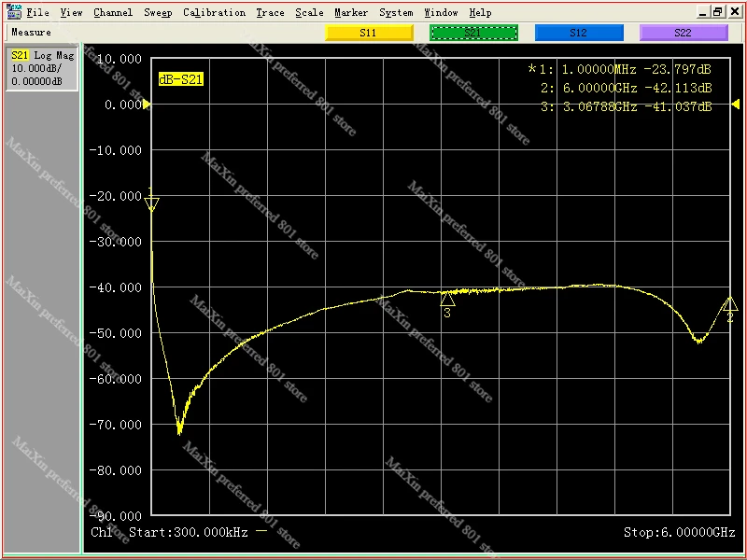Open the Sweep menu
The height and width of the screenshot is (560, 747).
pos(158,12)
